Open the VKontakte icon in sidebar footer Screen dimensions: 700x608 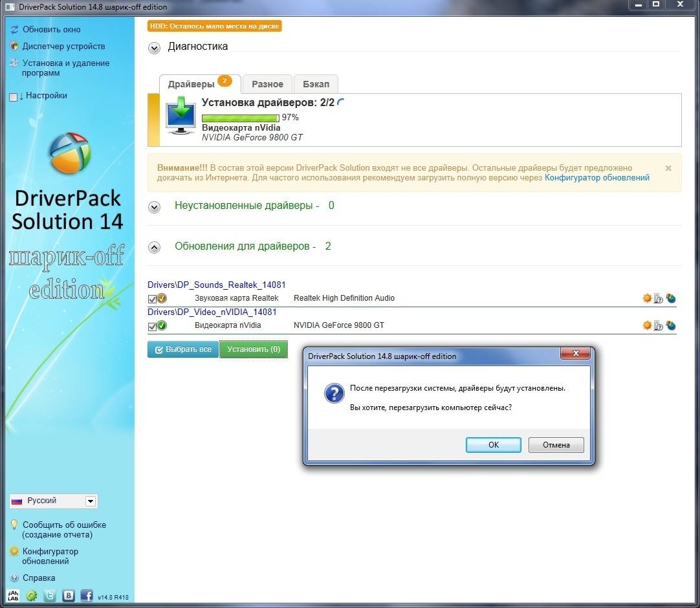(x=69, y=596)
